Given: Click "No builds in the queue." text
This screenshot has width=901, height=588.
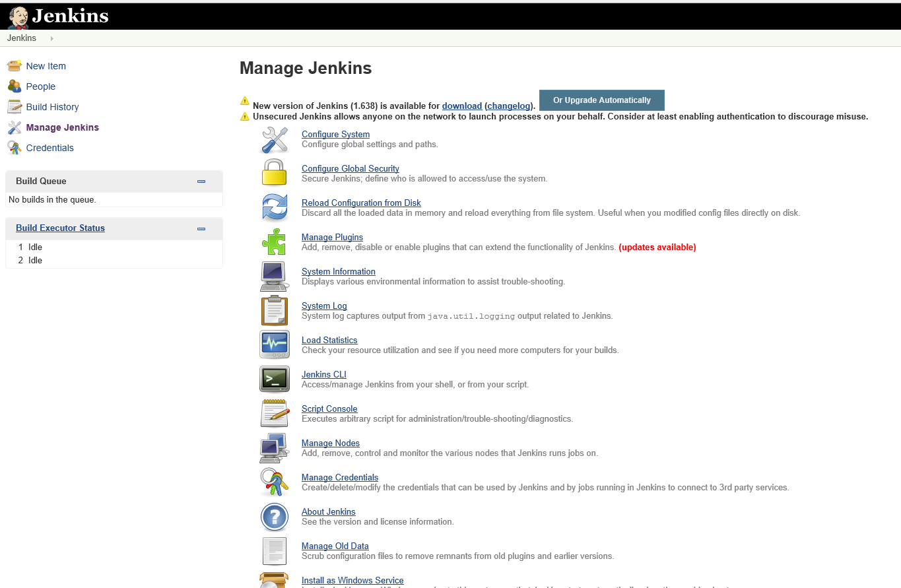Looking at the screenshot, I should point(52,199).
